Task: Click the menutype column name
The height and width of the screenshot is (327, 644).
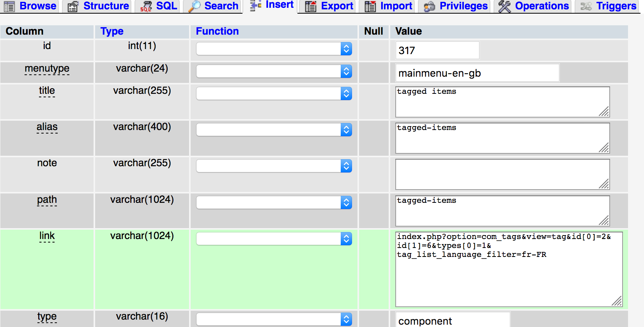Action: [x=47, y=69]
